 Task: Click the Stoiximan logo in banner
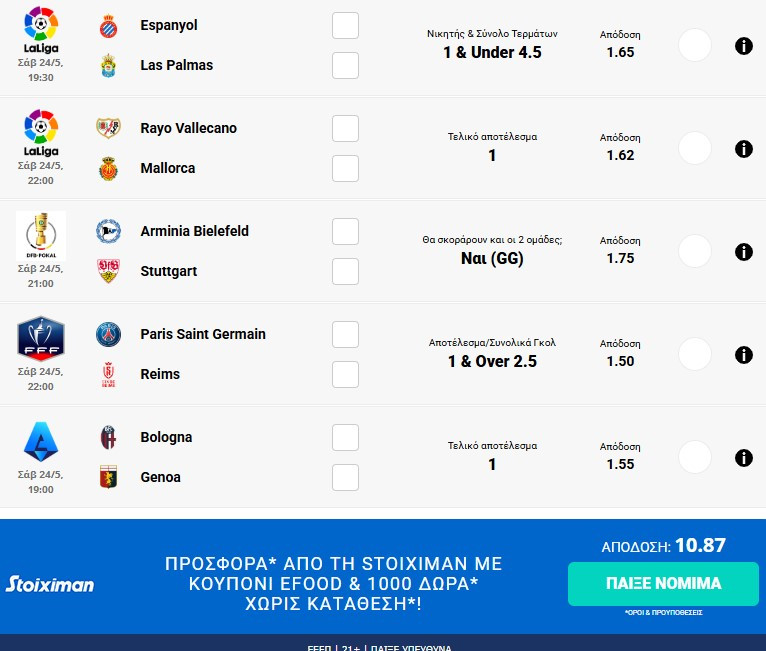coord(50,583)
